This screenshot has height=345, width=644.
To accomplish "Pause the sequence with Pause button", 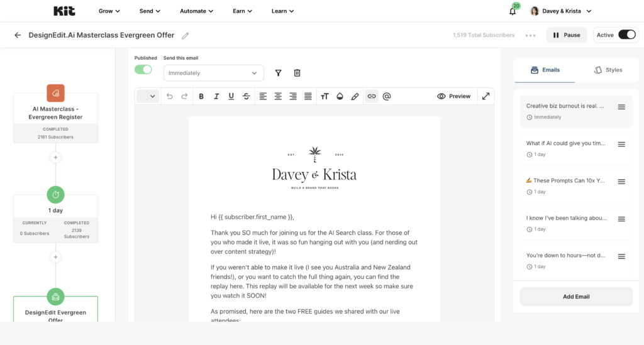I will point(566,35).
